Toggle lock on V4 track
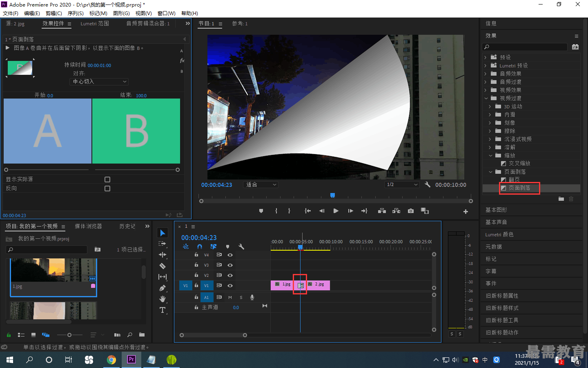The height and width of the screenshot is (368, 588). click(196, 255)
